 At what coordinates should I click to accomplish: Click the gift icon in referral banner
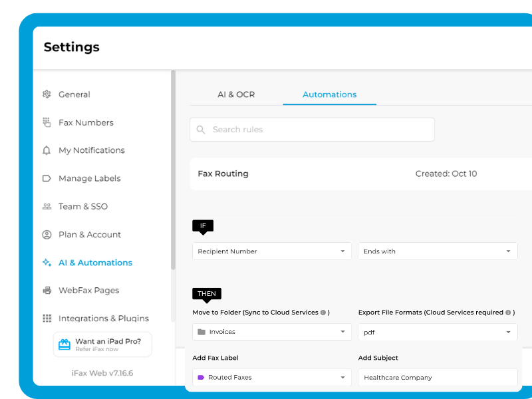coord(65,344)
